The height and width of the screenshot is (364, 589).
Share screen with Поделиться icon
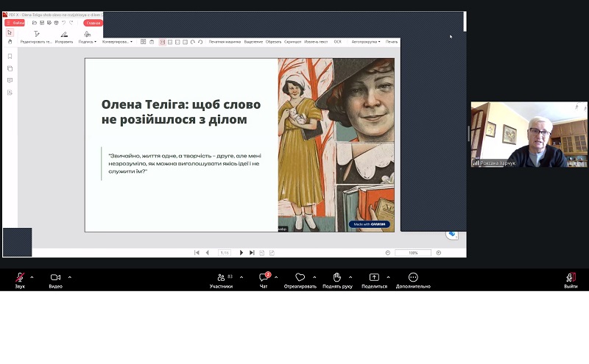374,277
